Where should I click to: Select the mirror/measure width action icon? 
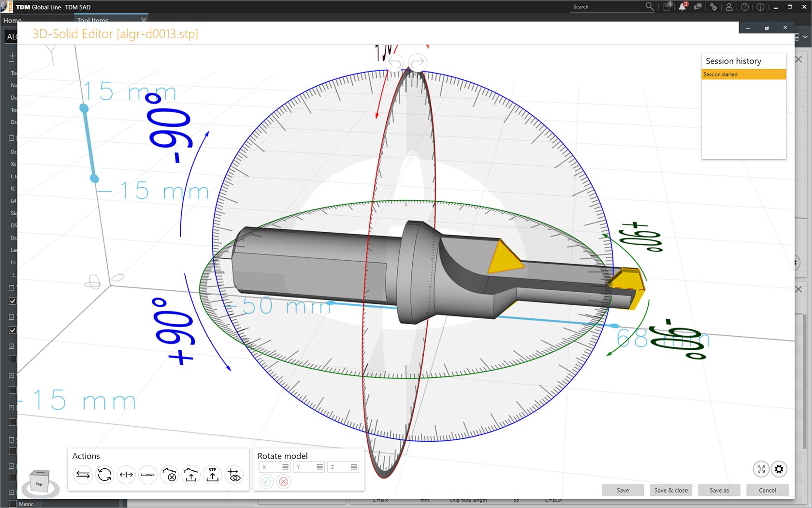[x=126, y=475]
